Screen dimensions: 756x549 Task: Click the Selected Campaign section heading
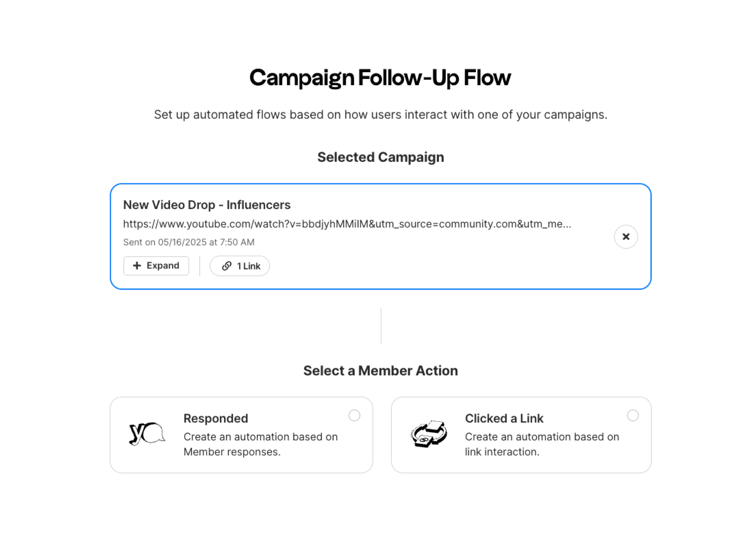pos(381,157)
